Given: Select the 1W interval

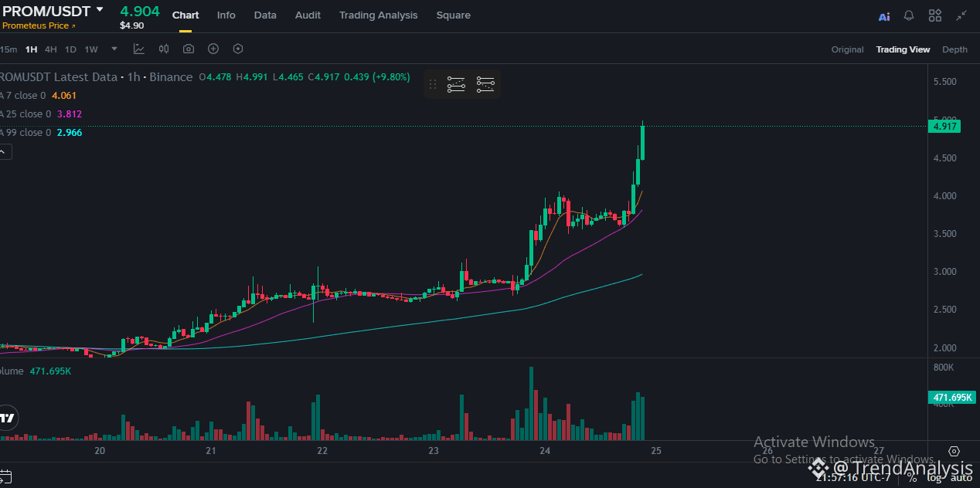Looking at the screenshot, I should (91, 49).
